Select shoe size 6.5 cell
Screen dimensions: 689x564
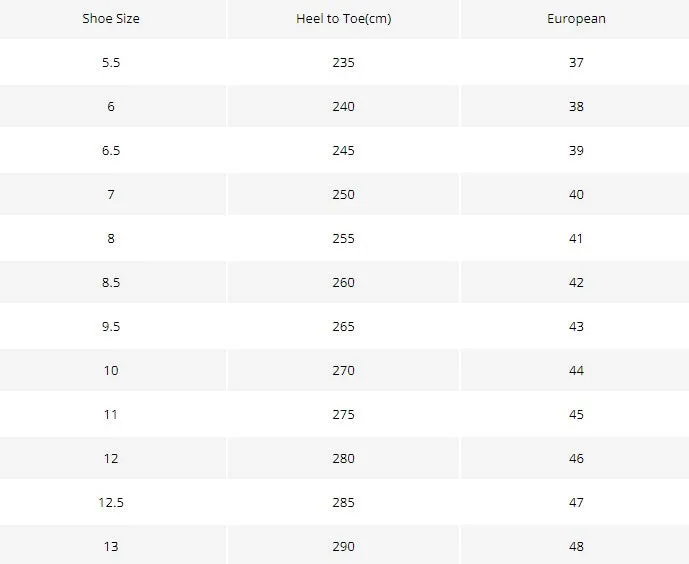point(111,150)
